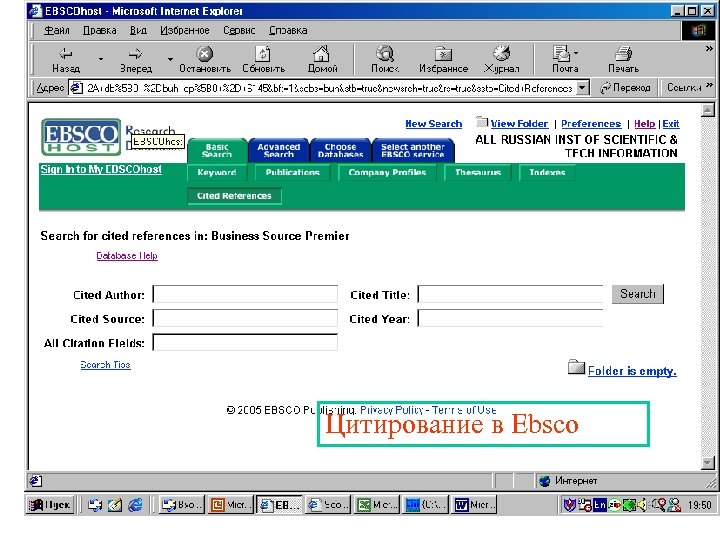Click the En language indicator in tray
The width and height of the screenshot is (720, 540).
point(600,505)
